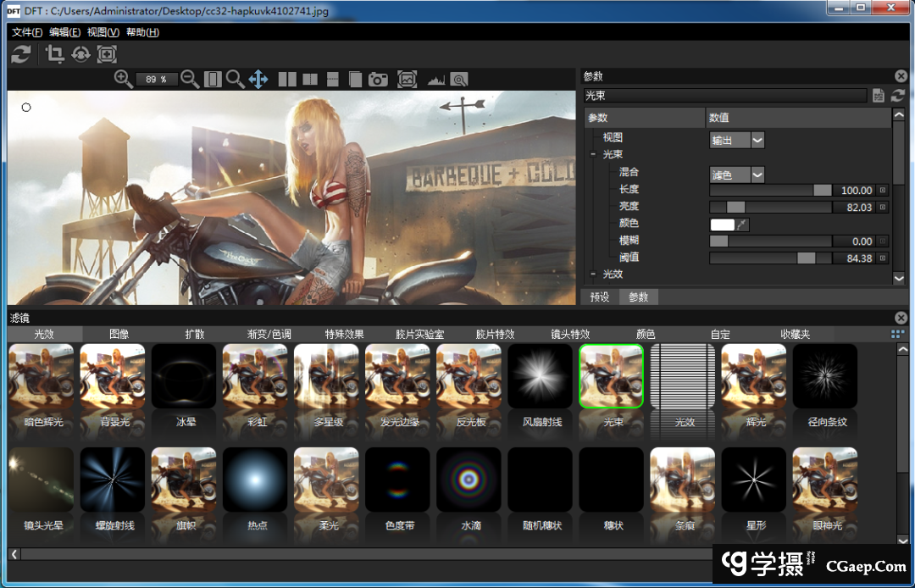The image size is (915, 588).
Task: Open the 编辑 menu
Action: [x=64, y=32]
